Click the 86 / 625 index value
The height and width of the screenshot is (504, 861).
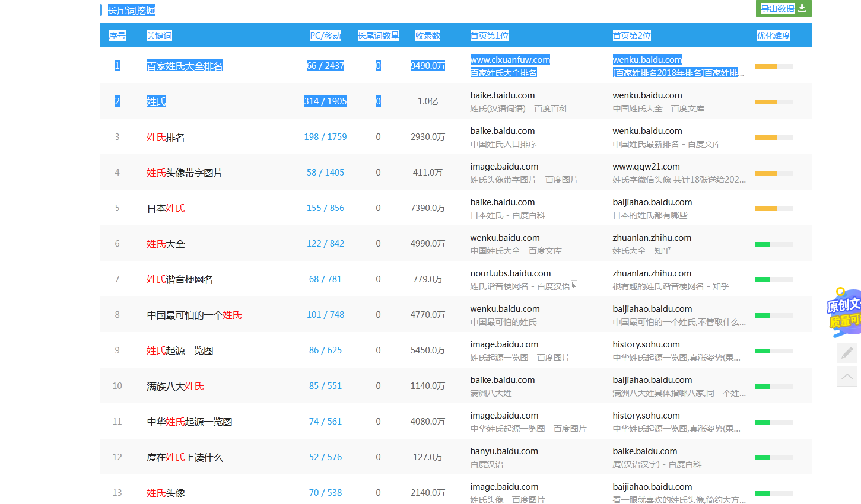(x=325, y=350)
